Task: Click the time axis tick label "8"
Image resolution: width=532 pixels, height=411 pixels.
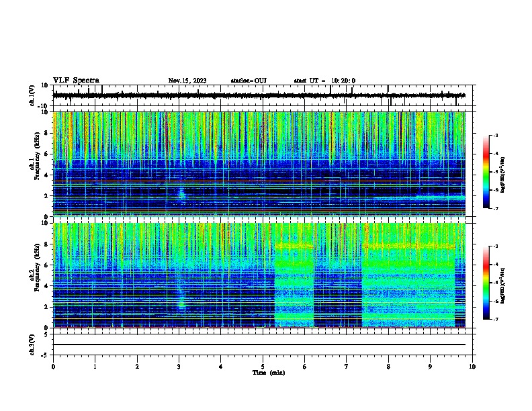Action: (388, 367)
